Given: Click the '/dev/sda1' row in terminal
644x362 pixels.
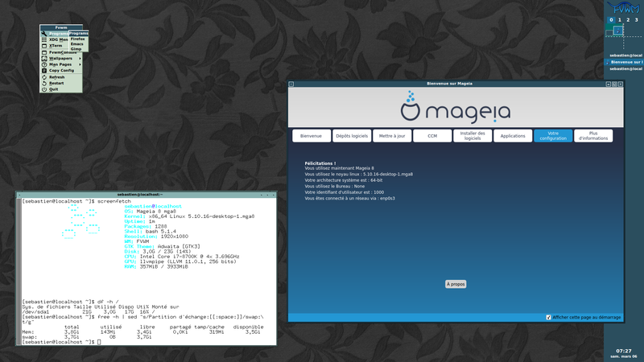Looking at the screenshot, I should coord(89,312).
